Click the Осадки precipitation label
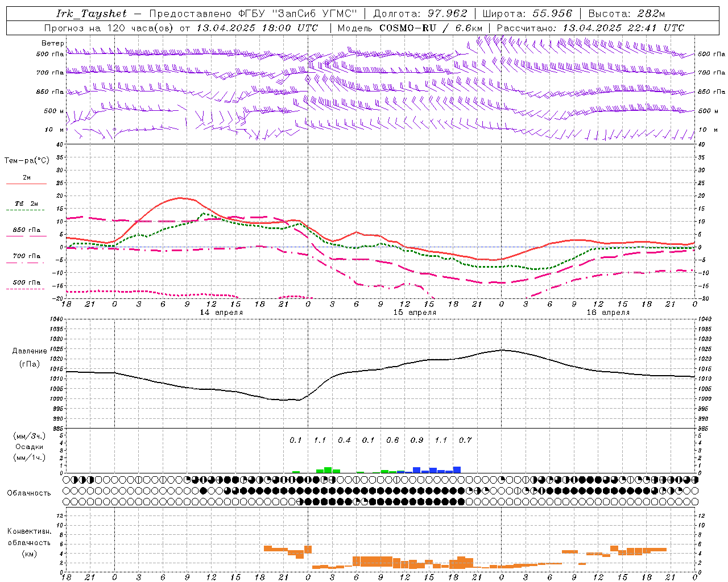Screen dimensions: 728x582 (30, 447)
